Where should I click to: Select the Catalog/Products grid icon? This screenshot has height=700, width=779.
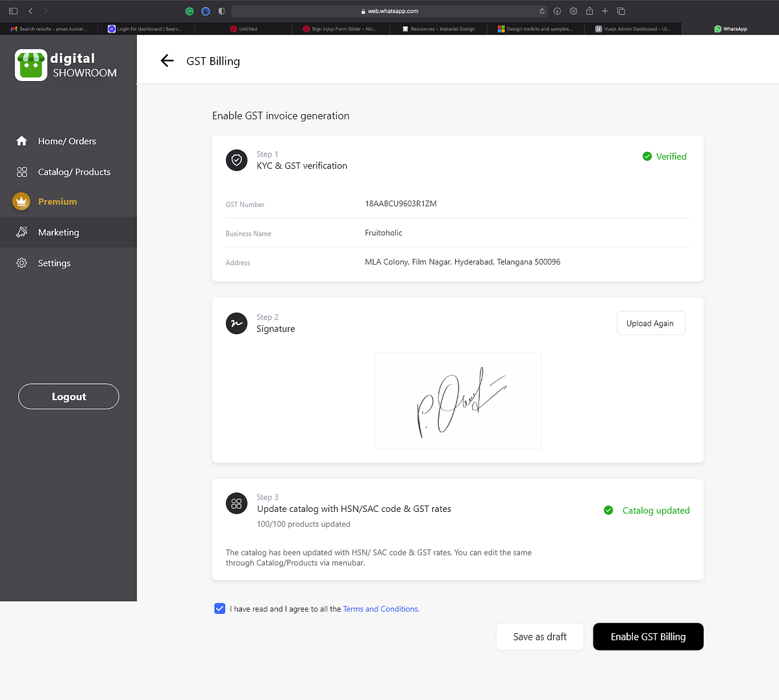click(x=21, y=171)
